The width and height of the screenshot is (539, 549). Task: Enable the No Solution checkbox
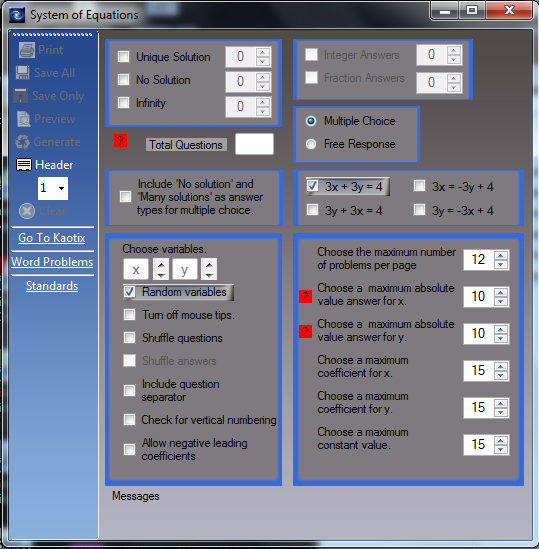123,79
